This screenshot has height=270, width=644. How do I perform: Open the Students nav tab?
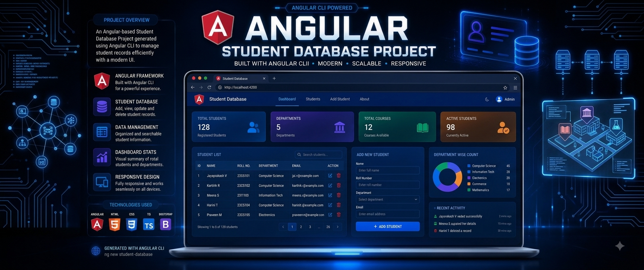[313, 99]
